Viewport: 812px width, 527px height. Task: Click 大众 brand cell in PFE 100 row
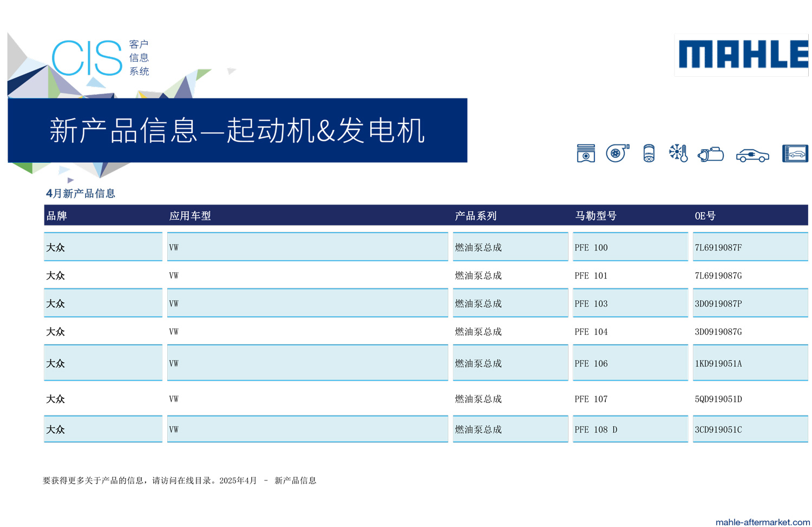pyautogui.click(x=103, y=247)
